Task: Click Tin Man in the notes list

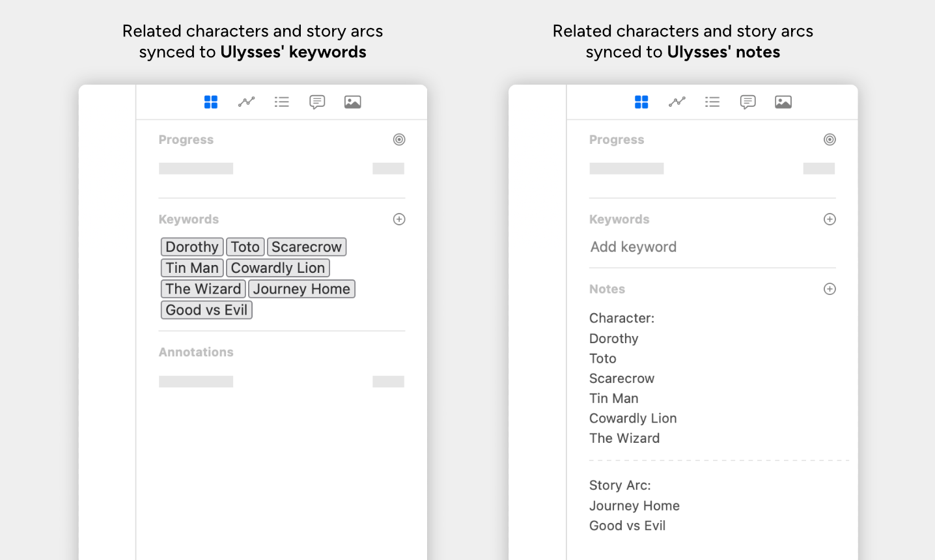Action: point(614,399)
